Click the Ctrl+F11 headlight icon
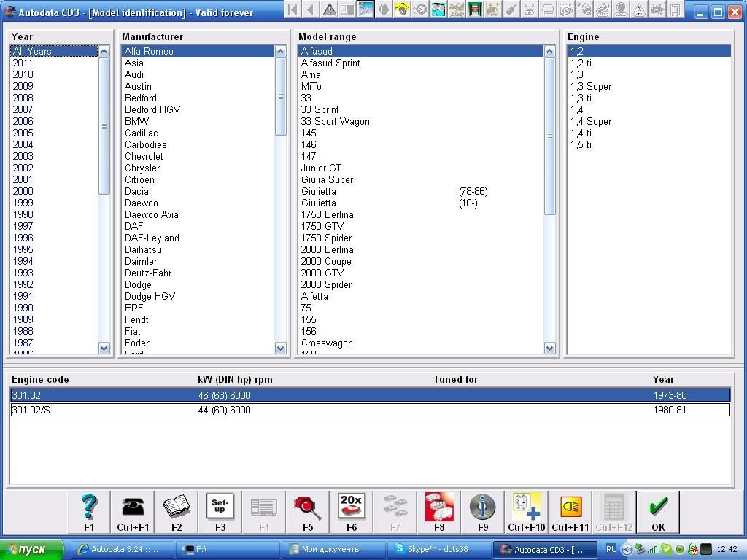The image size is (747, 560). pyautogui.click(x=570, y=512)
